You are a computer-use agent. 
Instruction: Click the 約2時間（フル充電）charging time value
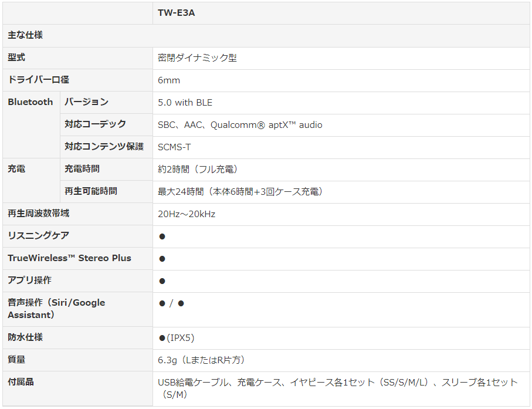click(x=198, y=169)
